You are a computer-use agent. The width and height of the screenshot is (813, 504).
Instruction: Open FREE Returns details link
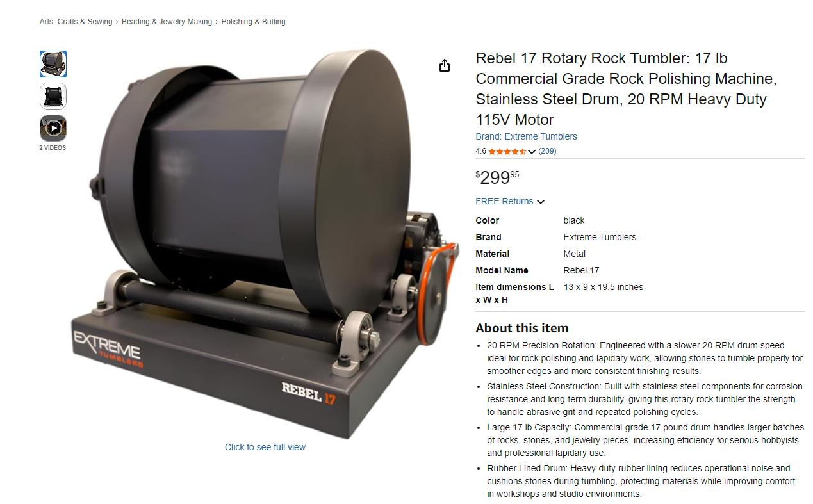pos(504,201)
